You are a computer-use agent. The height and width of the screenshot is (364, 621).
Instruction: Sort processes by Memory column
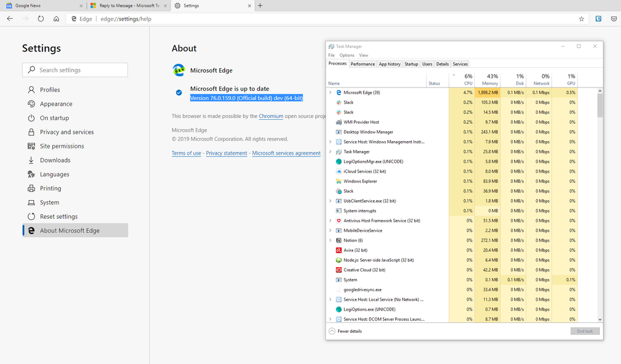click(487, 79)
